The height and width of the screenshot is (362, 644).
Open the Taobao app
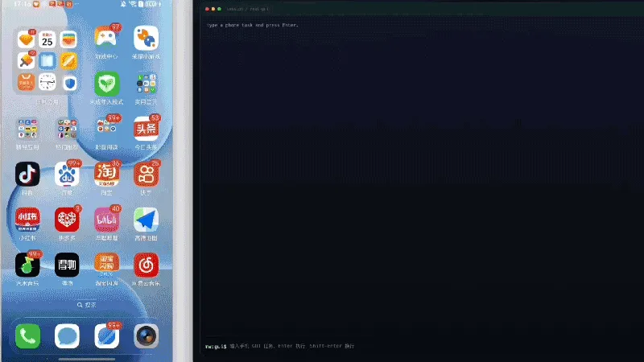[x=106, y=175]
